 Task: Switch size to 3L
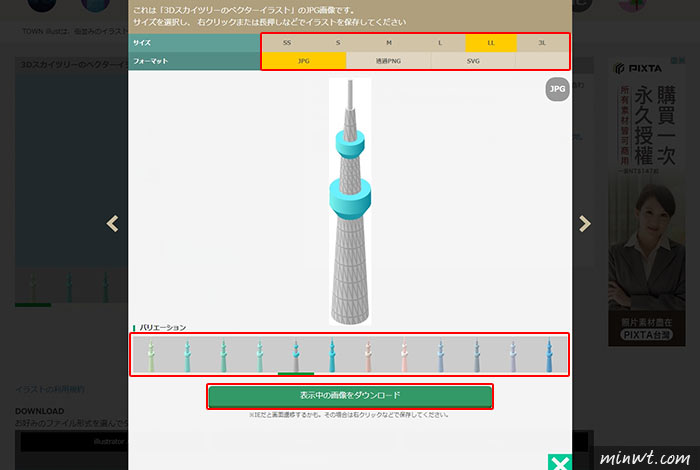coord(542,43)
